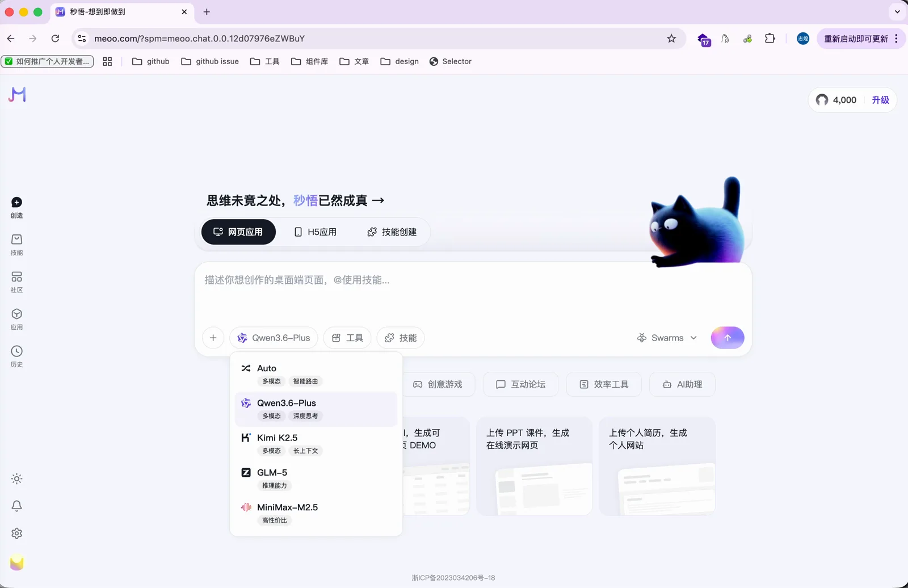
Task: Click the green-dot extension icon
Action: [x=747, y=39]
